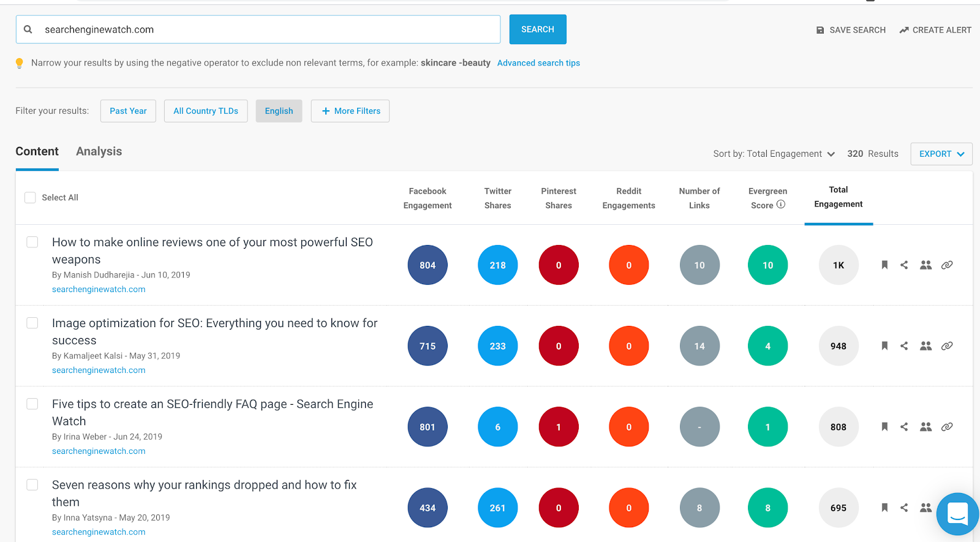This screenshot has height=542, width=980.
Task: Open the online reviews SEO weapons article
Action: pyautogui.click(x=213, y=251)
